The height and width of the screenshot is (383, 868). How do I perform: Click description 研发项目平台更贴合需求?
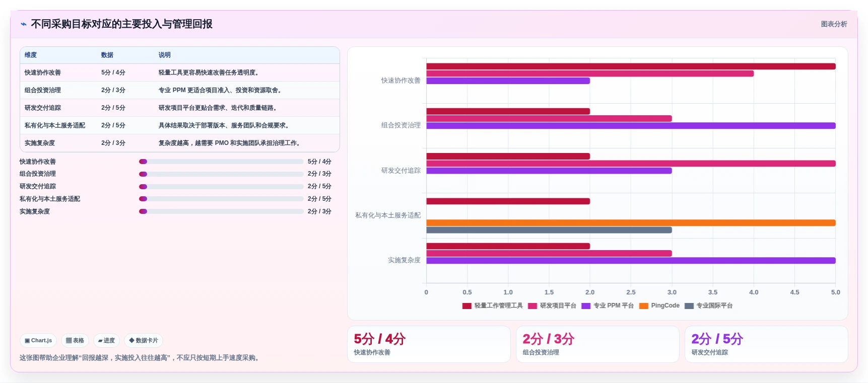(x=218, y=108)
